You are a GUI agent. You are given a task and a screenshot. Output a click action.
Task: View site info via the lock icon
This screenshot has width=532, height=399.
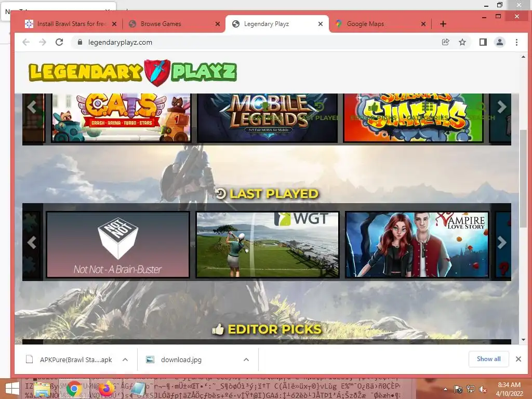(80, 42)
